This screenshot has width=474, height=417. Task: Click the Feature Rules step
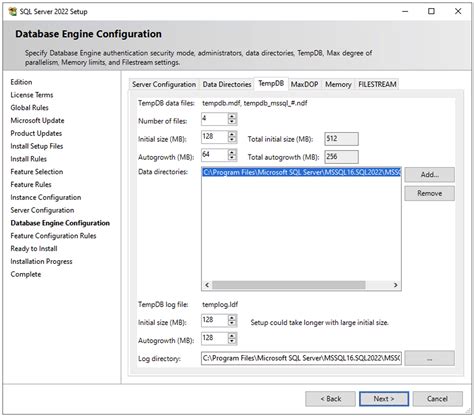pyautogui.click(x=31, y=184)
